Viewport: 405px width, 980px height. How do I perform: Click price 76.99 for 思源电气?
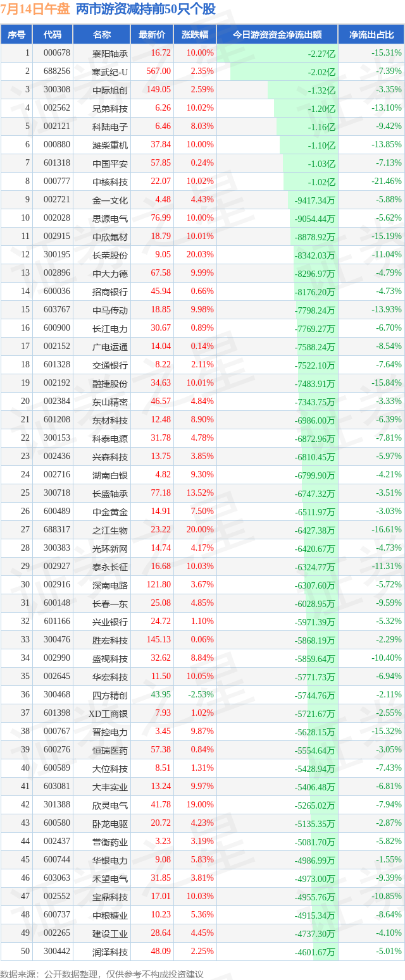[x=161, y=218]
